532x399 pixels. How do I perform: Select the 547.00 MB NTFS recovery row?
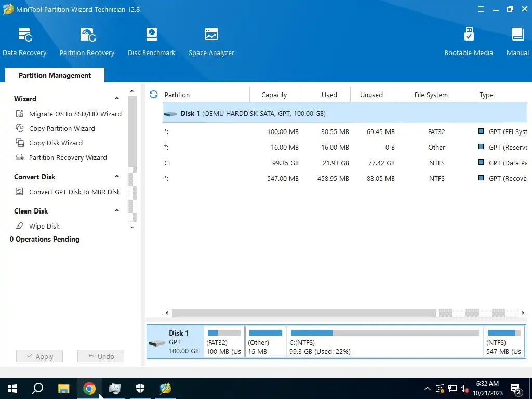(345, 179)
